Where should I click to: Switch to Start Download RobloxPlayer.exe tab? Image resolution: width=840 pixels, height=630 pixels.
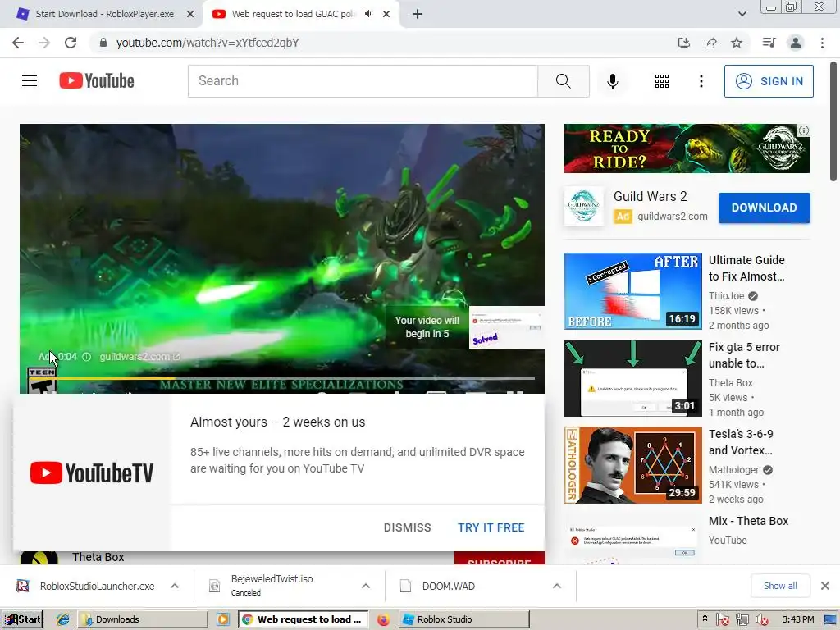[105, 14]
